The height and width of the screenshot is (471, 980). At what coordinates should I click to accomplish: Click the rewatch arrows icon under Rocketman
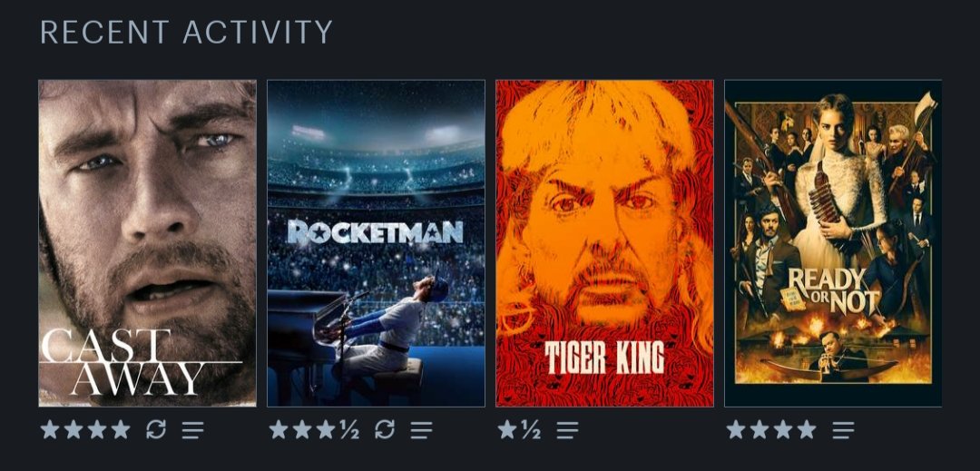click(x=385, y=430)
